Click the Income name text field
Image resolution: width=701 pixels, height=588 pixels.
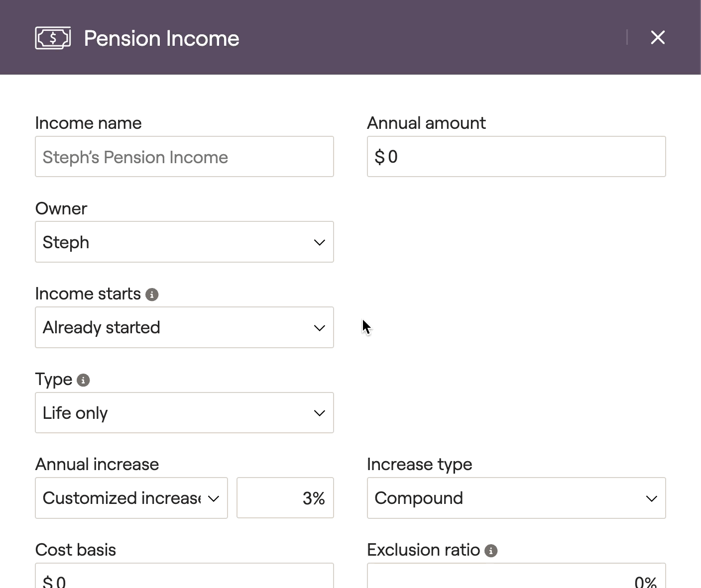(x=184, y=157)
